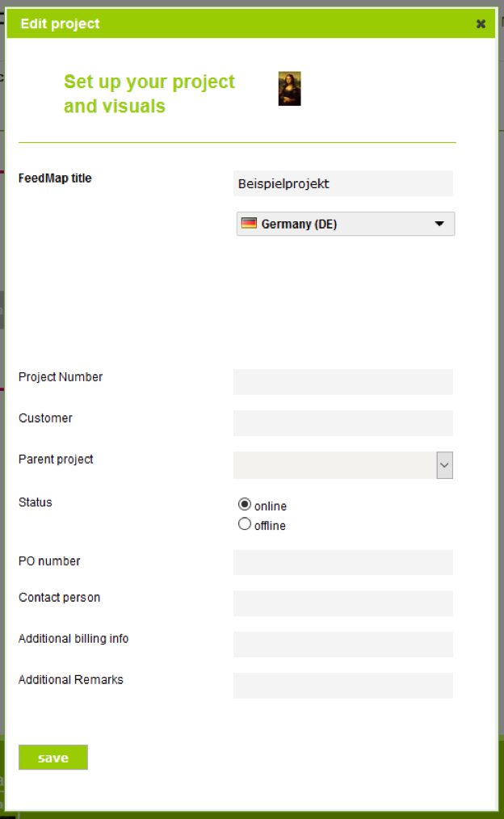Select the offline status radio button
Screen dimensions: 504x819
point(245,524)
